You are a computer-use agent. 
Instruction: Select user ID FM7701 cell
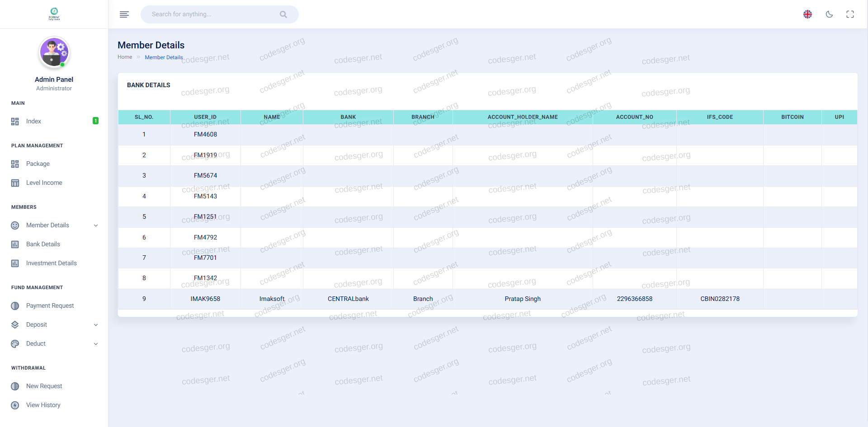point(205,258)
